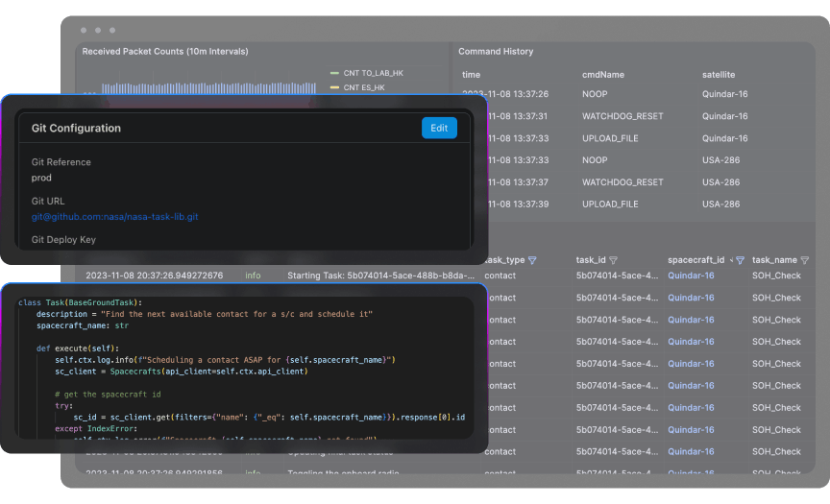Click the Git Configuration heading
Viewport: 830px width, 504px height.
pyautogui.click(x=76, y=128)
